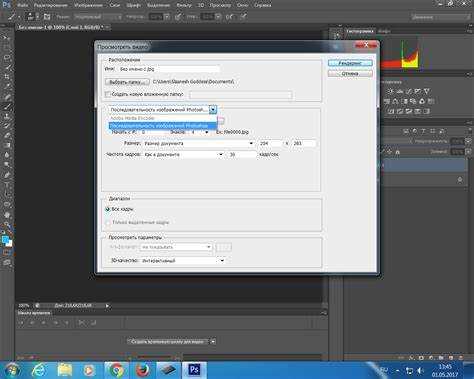Filter layers by type layers
Screen dimensions: 474x379
424,131
